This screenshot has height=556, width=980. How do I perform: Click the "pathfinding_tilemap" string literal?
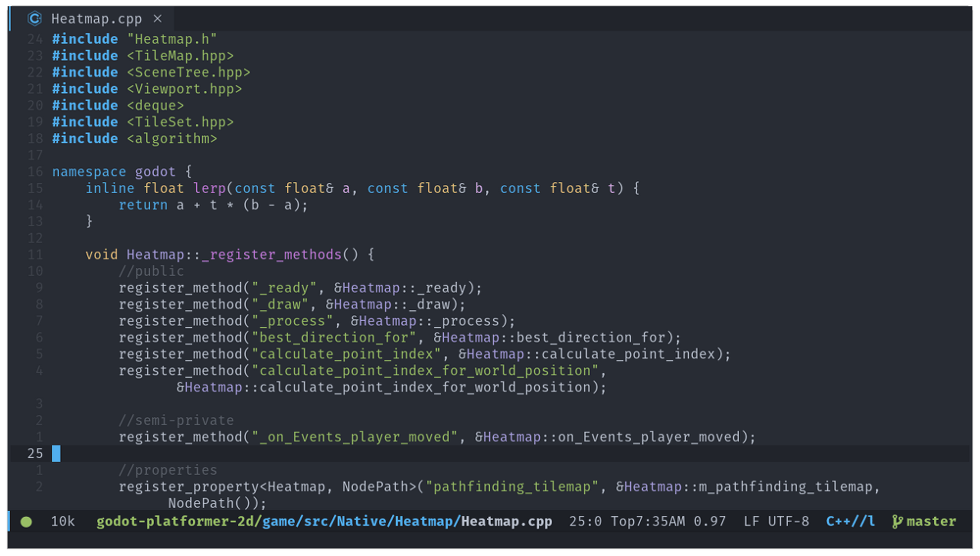pos(511,487)
